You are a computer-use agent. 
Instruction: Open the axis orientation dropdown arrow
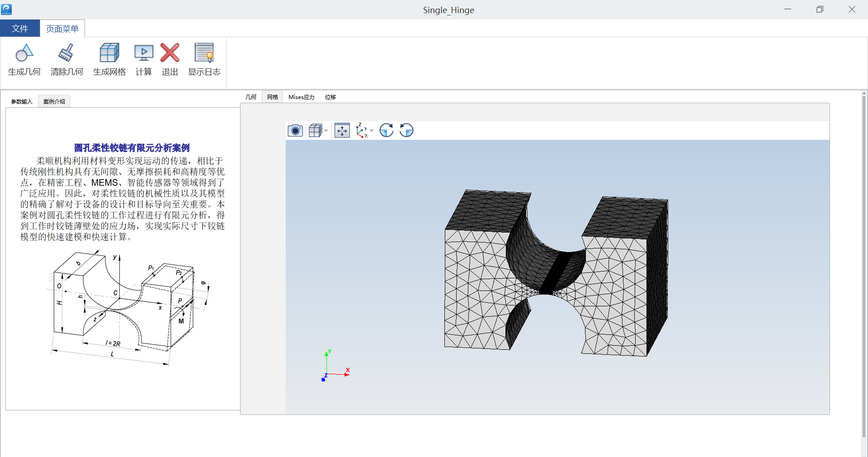click(372, 131)
